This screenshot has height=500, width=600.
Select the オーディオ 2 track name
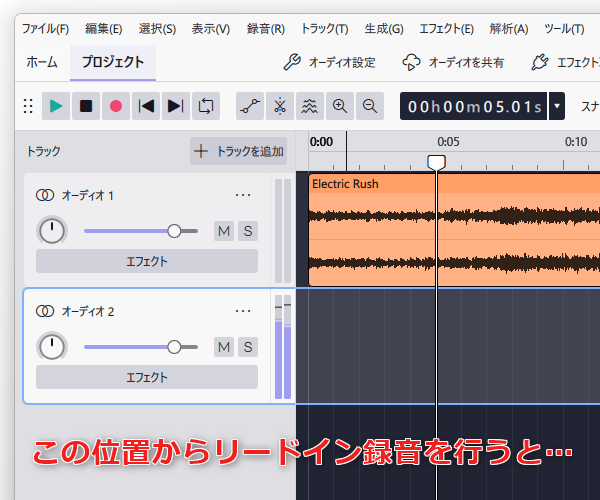point(88,312)
